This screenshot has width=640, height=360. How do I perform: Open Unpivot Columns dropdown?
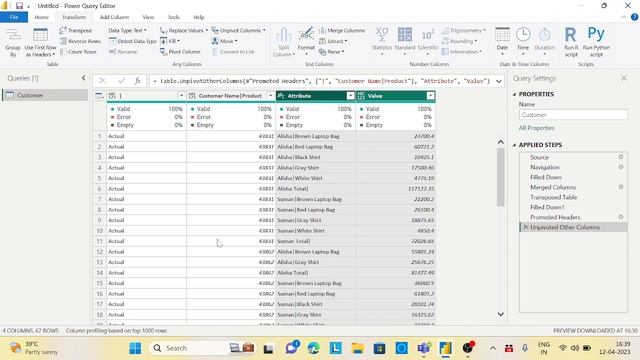238,31
